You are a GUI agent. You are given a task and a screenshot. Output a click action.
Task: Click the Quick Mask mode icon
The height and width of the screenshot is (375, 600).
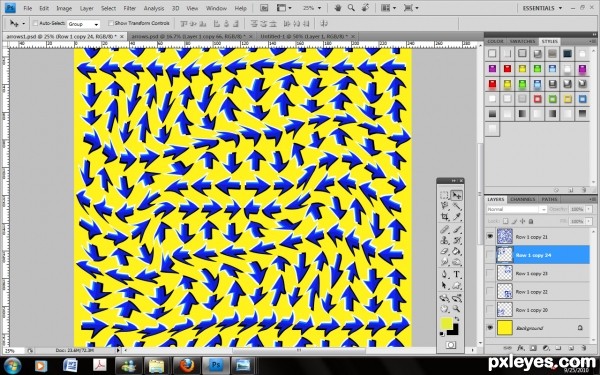450,345
